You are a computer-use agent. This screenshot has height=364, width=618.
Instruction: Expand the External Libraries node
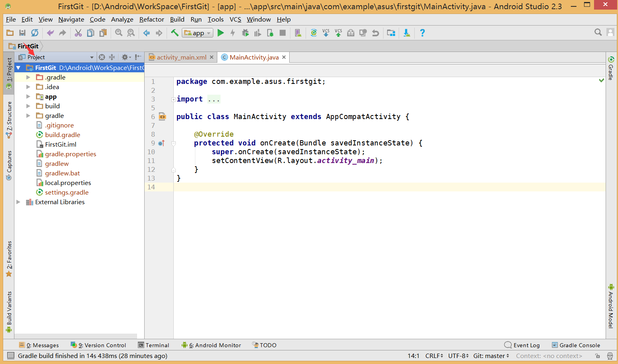pyautogui.click(x=18, y=202)
